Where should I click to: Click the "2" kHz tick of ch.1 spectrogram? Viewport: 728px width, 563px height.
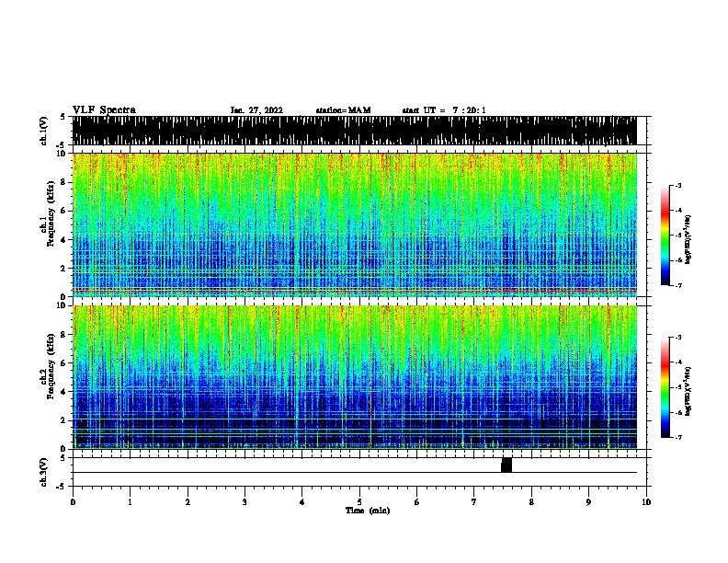[x=63, y=268]
